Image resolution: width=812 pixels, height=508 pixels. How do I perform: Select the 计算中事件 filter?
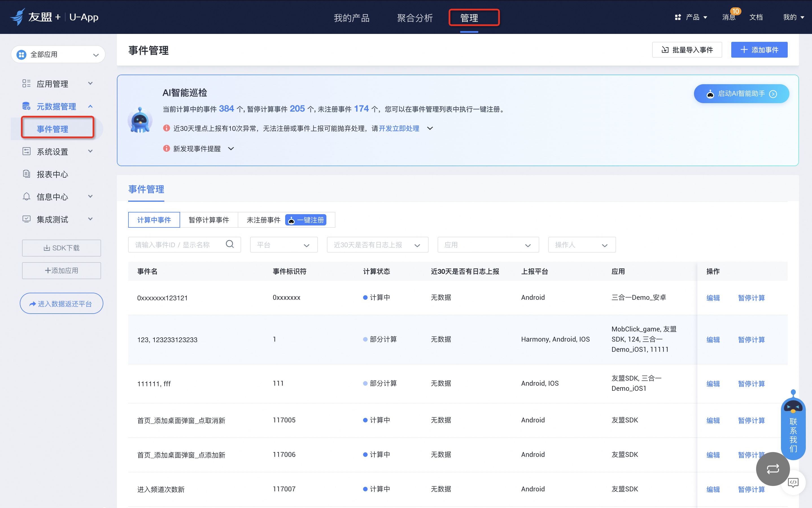pyautogui.click(x=154, y=220)
